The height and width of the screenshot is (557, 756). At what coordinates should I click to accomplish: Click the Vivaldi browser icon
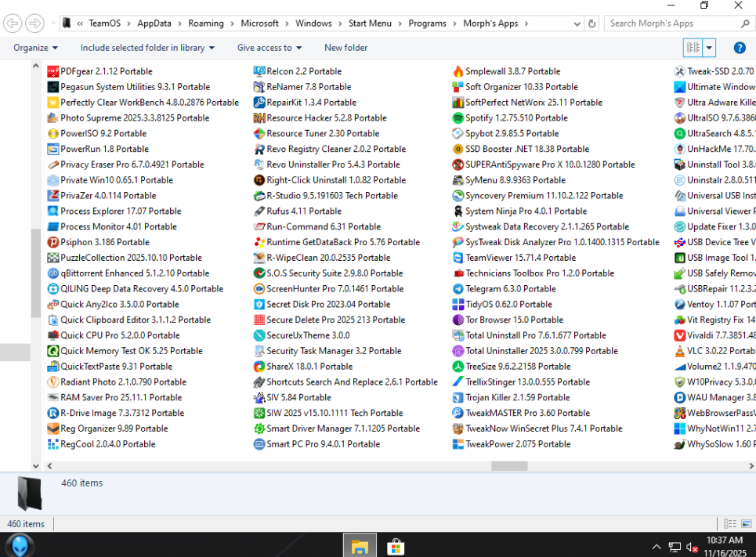pos(680,335)
